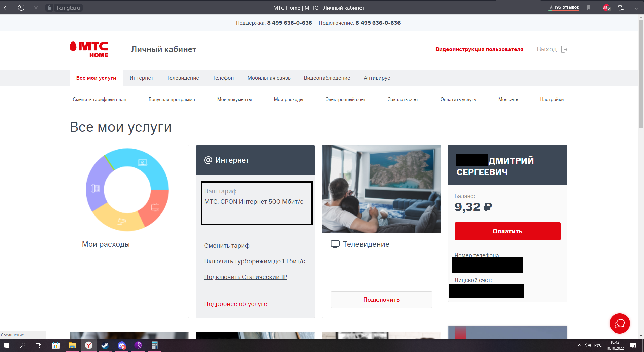
Task: Open Windows taskbar search
Action: [x=23, y=345]
